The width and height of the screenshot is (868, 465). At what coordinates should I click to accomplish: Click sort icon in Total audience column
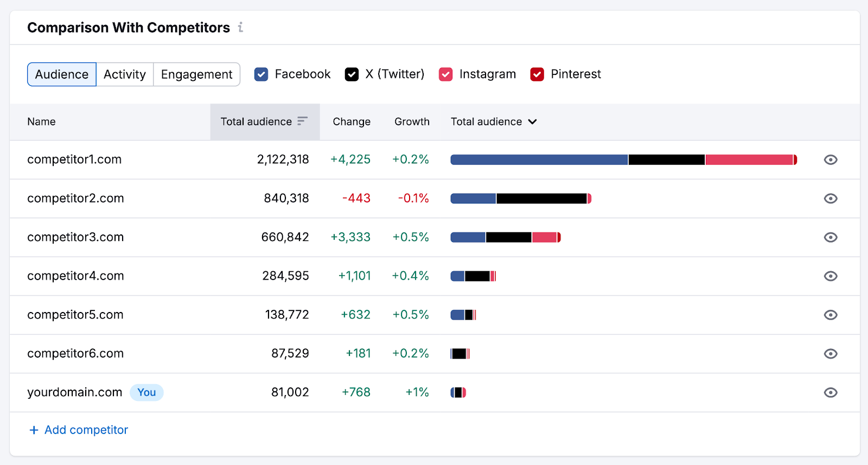tap(302, 121)
